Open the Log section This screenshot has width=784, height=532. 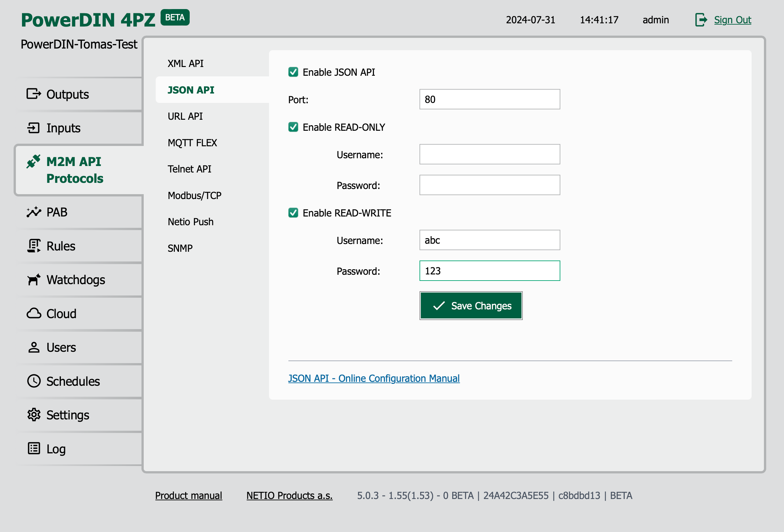tap(79, 449)
